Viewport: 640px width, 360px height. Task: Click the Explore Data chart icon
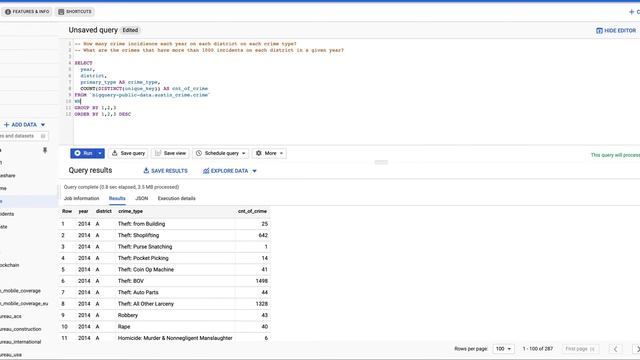point(206,171)
